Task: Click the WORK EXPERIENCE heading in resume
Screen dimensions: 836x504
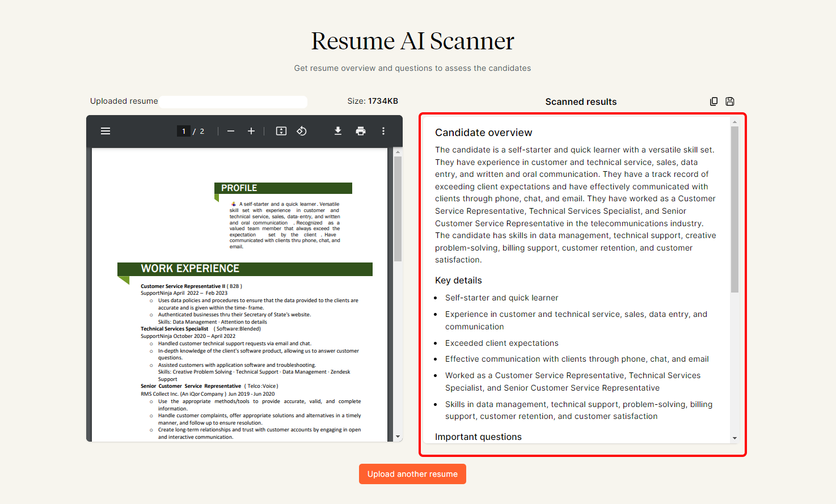Action: point(190,269)
